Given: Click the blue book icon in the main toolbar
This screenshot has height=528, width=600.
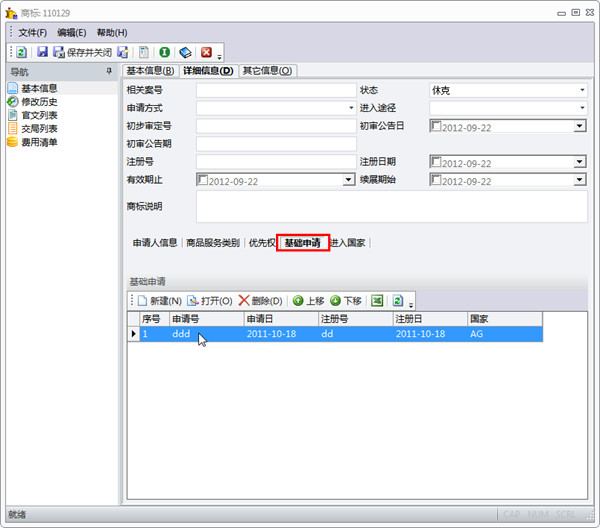Looking at the screenshot, I should tap(186, 52).
